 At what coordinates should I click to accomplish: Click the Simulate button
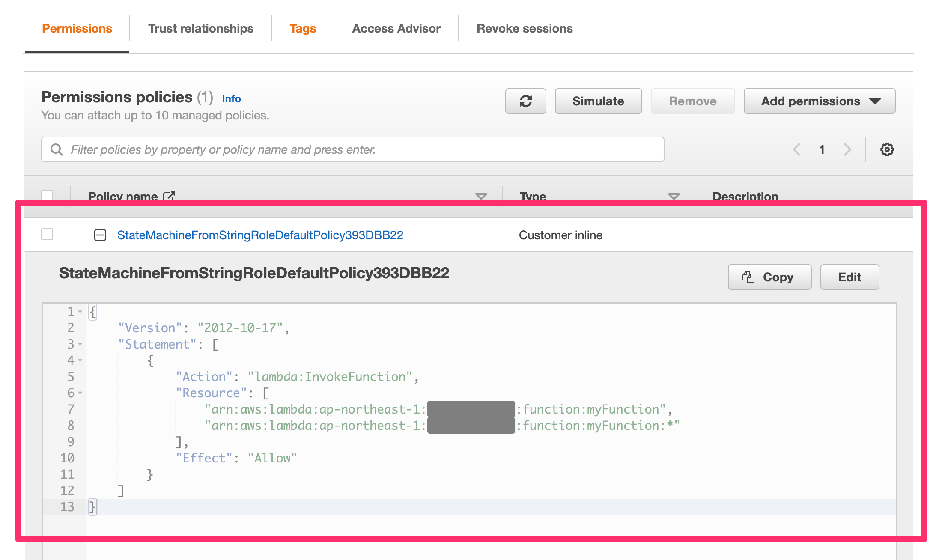tap(598, 101)
